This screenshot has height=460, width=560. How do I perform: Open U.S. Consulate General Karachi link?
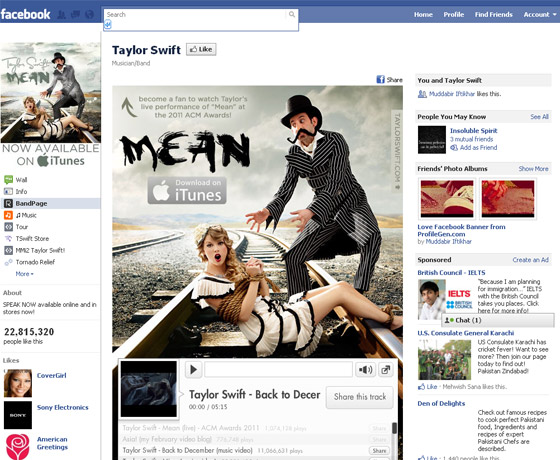pos(466,333)
